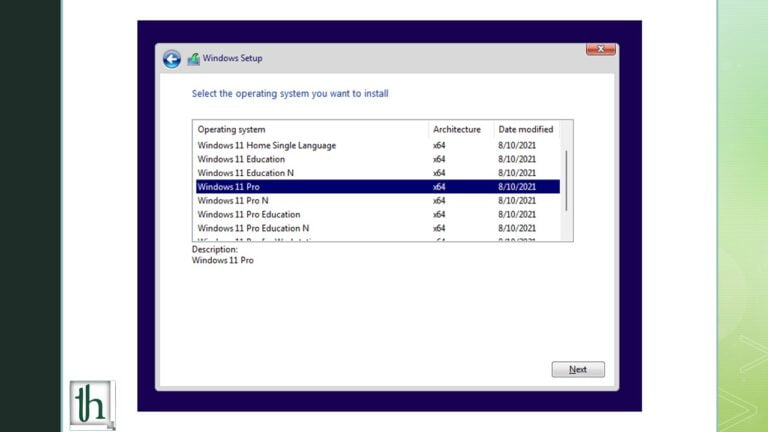
Task: Click the Operating system column header
Action: (x=311, y=129)
